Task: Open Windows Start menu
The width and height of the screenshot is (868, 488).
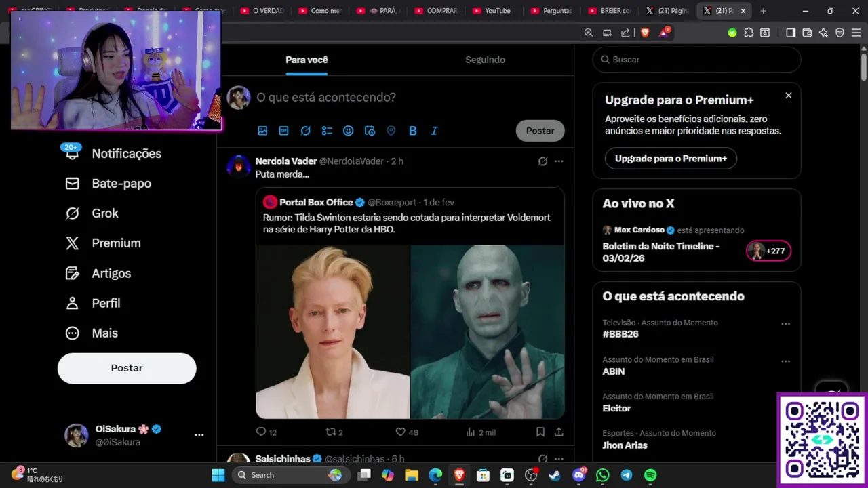Action: click(x=218, y=475)
